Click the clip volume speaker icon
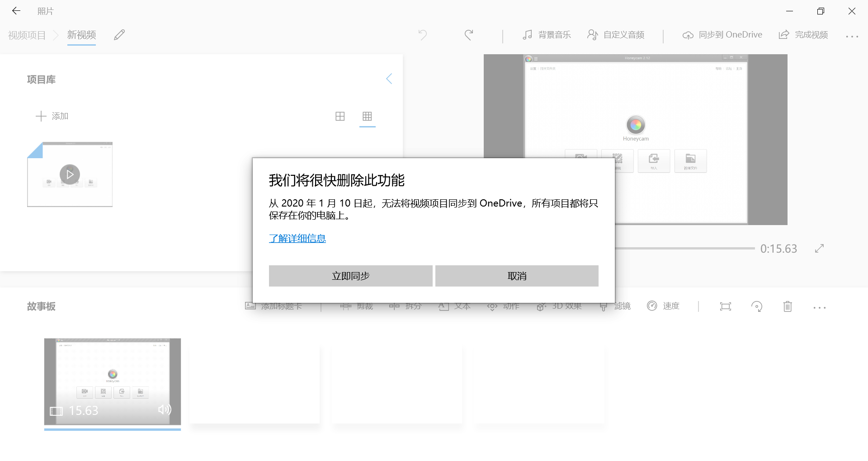Viewport: 868px width, 461px height. [165, 409]
